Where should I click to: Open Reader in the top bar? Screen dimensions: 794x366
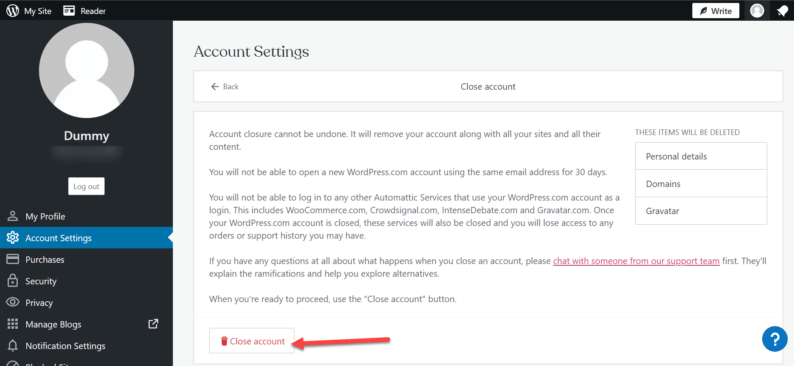click(x=85, y=11)
